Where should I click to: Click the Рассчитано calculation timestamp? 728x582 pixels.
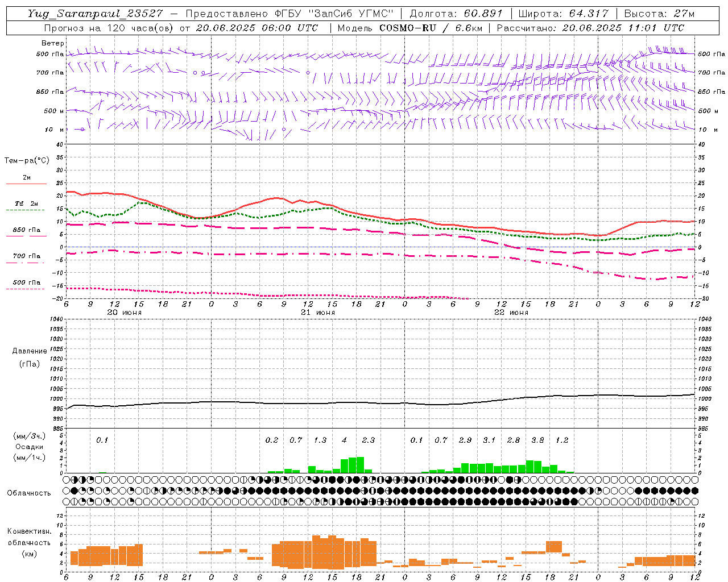[x=590, y=28]
